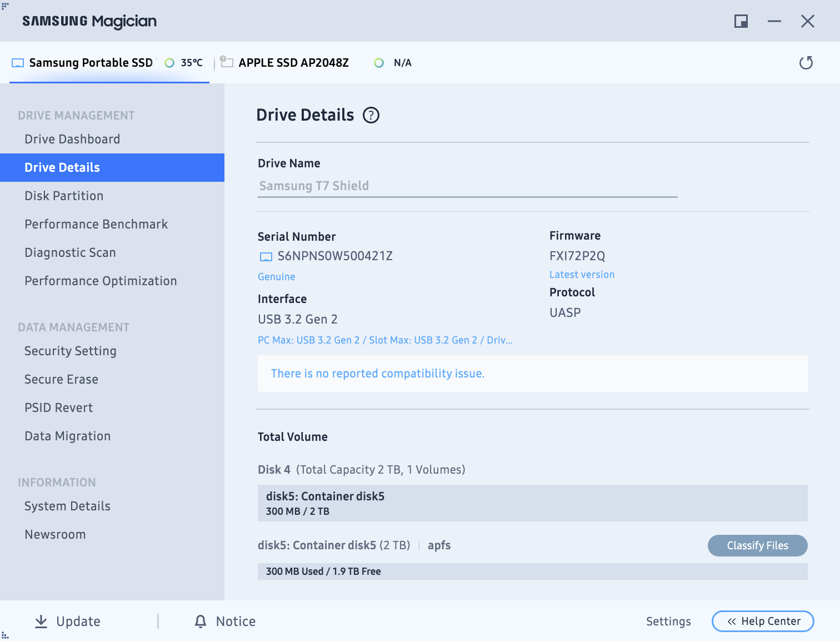Click the Drive Name field Samsung T7 Shield

pyautogui.click(x=467, y=186)
